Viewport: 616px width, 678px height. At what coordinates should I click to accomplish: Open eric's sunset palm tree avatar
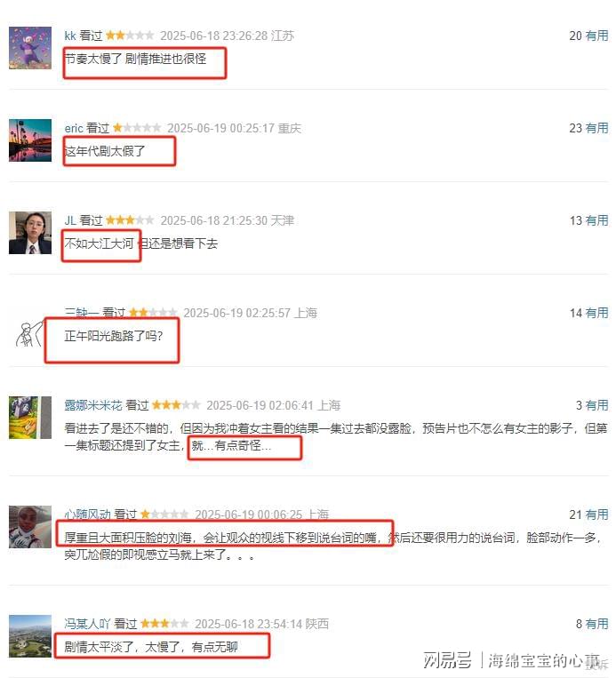click(x=30, y=140)
